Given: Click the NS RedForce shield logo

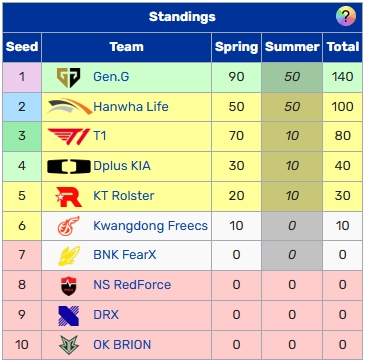Looking at the screenshot, I should click(69, 286).
